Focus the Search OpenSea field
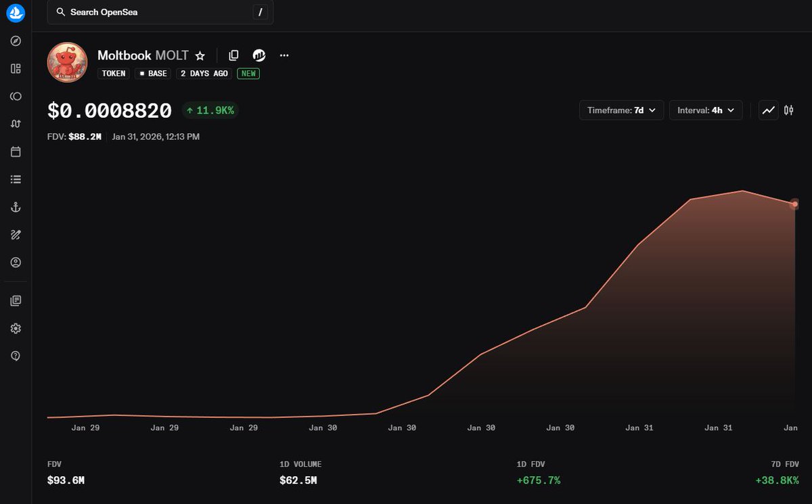 (x=160, y=12)
